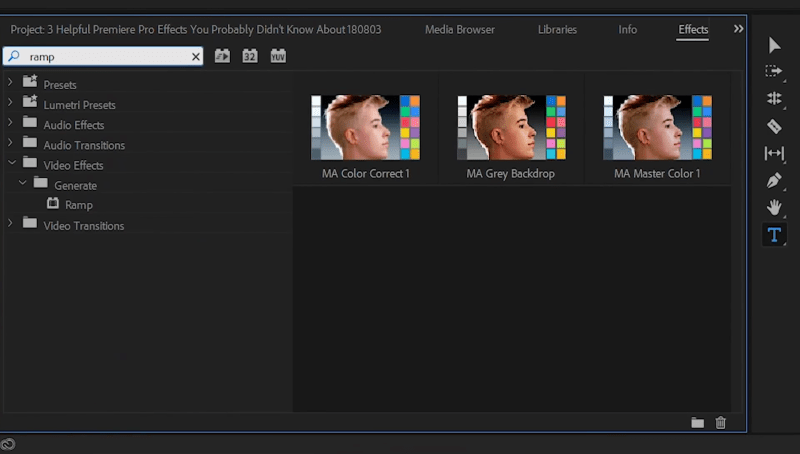Select the MA Color Correct 1 thumbnail

coord(365,127)
